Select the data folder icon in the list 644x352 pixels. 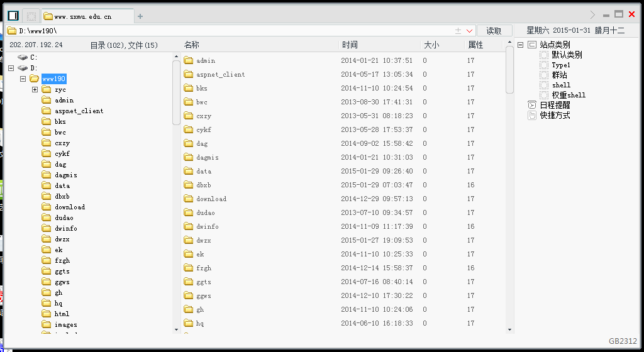[x=189, y=171]
